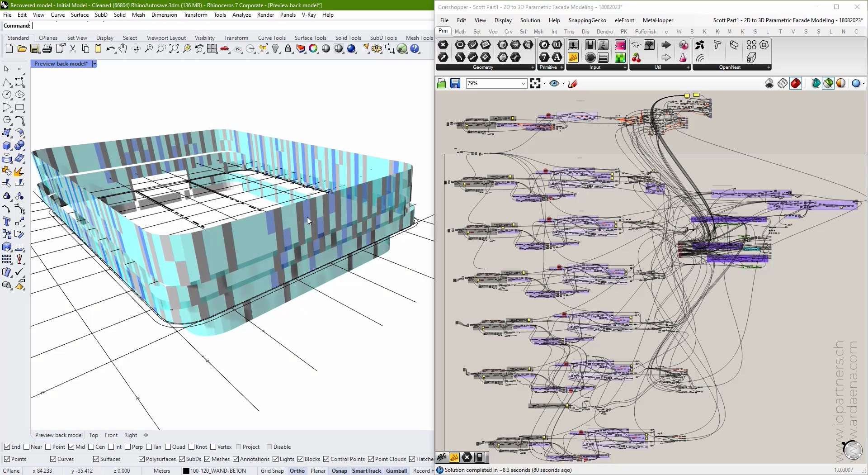This screenshot has height=475, width=868.
Task: Click the black layer color swatch in status bar
Action: tap(186, 471)
